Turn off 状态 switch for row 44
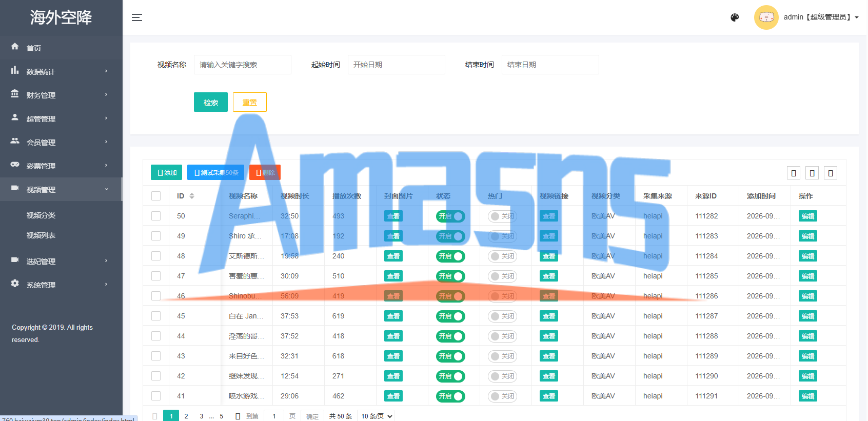Screen dimensions: 868x421 pos(450,336)
